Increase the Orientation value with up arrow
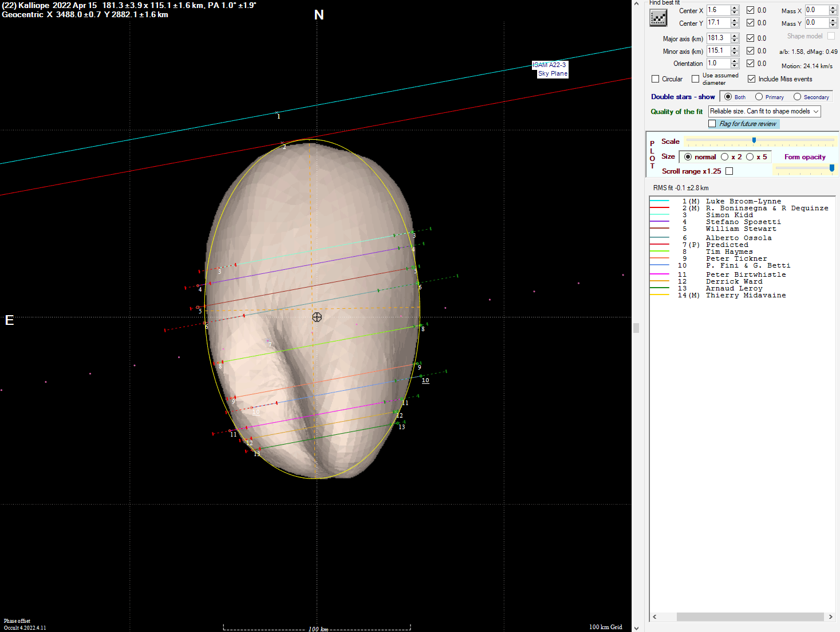Image resolution: width=840 pixels, height=632 pixels. point(735,61)
